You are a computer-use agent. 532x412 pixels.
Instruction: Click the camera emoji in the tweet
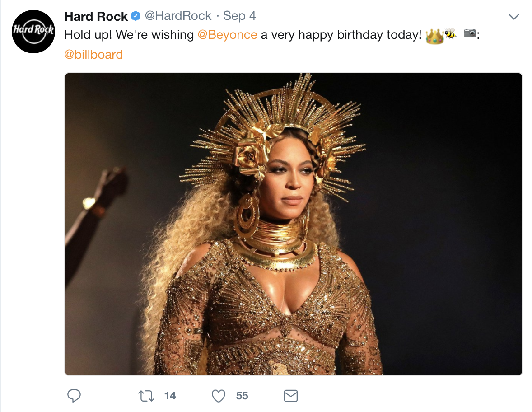[x=470, y=33]
